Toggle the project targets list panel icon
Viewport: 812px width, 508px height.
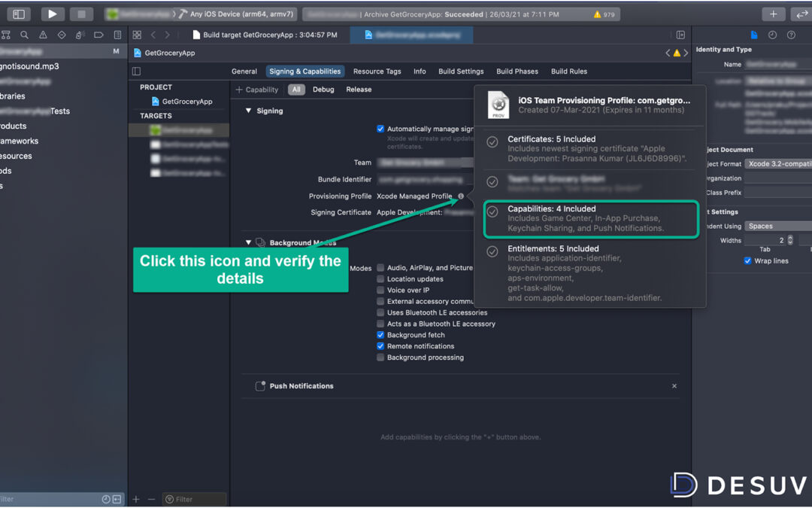pos(137,71)
